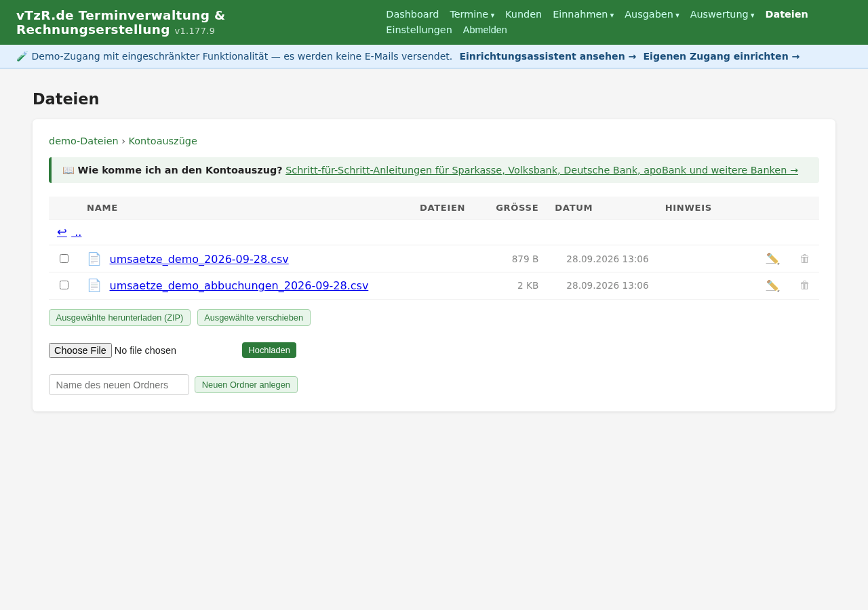Tick the checkbox for umsaetze_demo_abbuchungen_2026-09-28.csv
The height and width of the screenshot is (610, 868).
click(x=64, y=285)
